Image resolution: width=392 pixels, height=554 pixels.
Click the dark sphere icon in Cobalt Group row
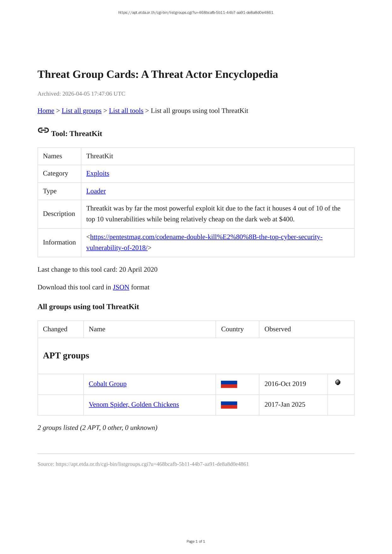coord(338,382)
